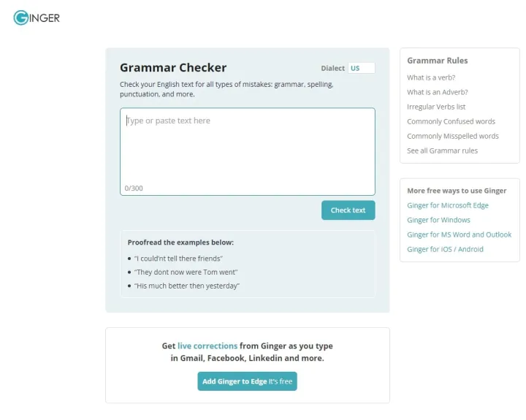This screenshot has height=420, width=526.
Task: Open the Ginger for Microsoft Edge link
Action: (x=448, y=205)
